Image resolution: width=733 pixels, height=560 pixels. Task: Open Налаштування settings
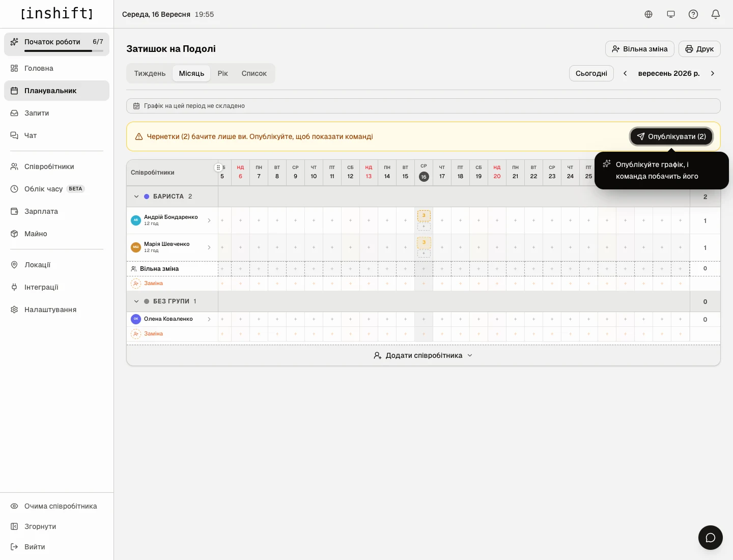[57, 310]
